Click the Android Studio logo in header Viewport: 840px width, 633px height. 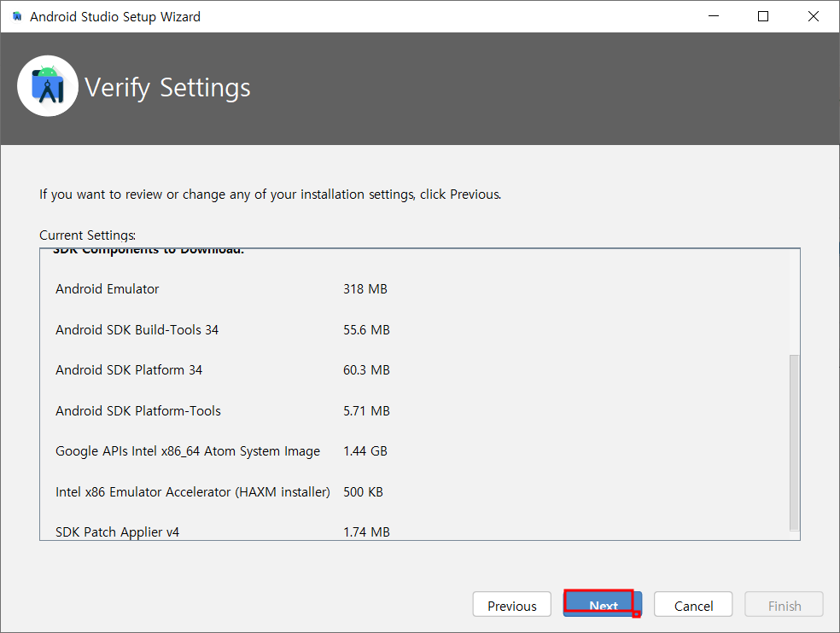point(48,85)
